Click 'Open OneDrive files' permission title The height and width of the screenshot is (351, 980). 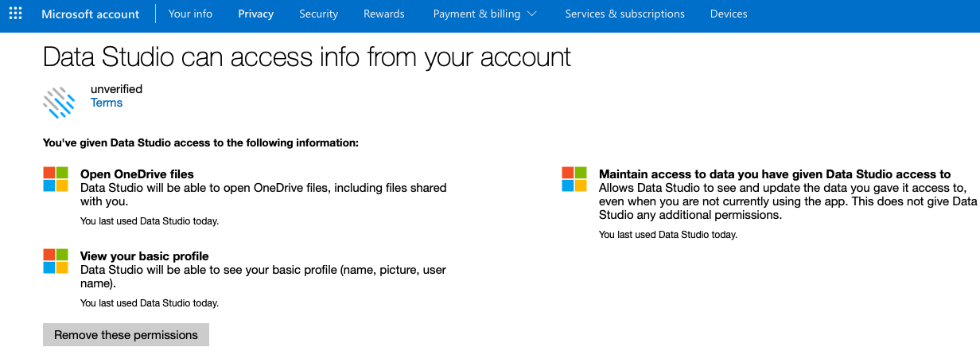click(x=137, y=174)
